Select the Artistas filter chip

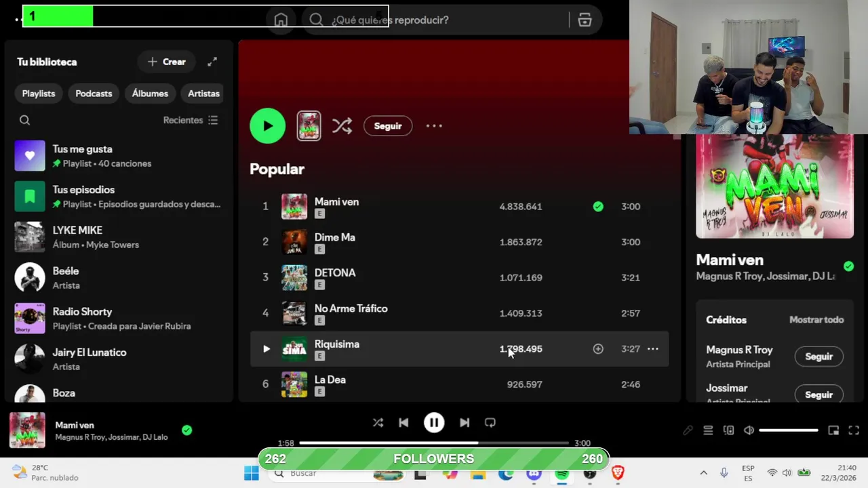203,94
